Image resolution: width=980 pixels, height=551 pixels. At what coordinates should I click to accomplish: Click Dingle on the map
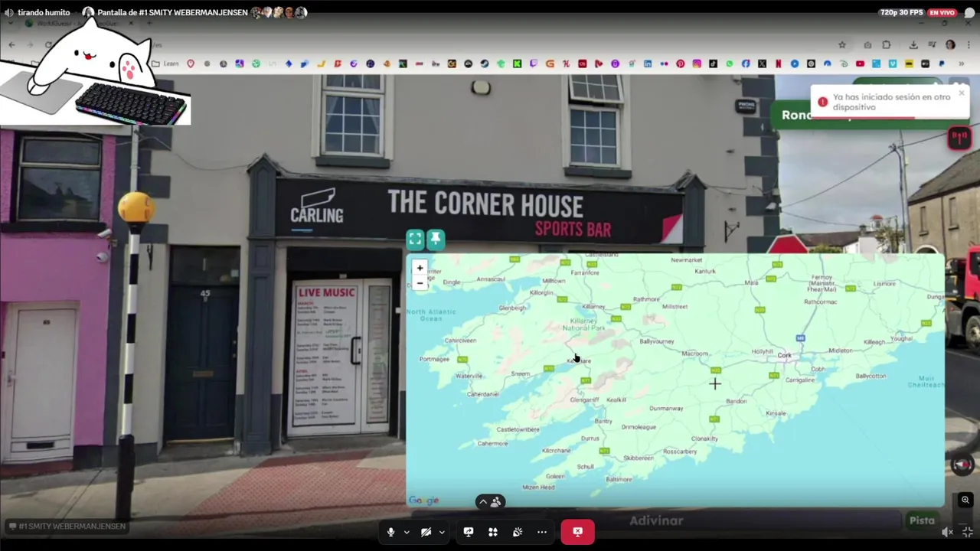pos(452,282)
